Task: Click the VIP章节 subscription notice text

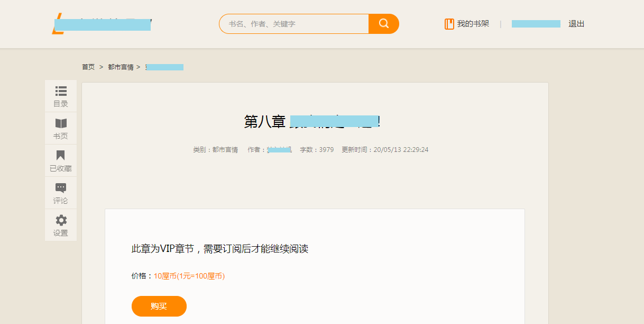Action: click(219, 249)
